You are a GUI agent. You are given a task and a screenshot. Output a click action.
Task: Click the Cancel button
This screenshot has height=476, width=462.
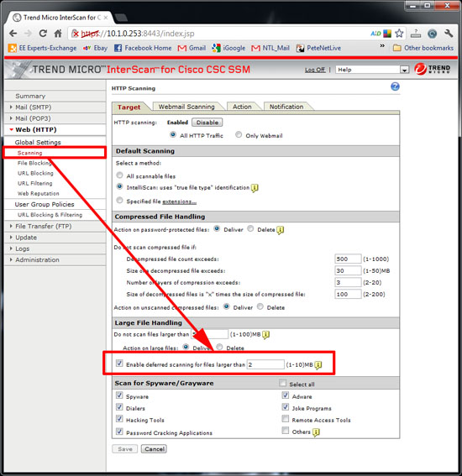pos(155,449)
